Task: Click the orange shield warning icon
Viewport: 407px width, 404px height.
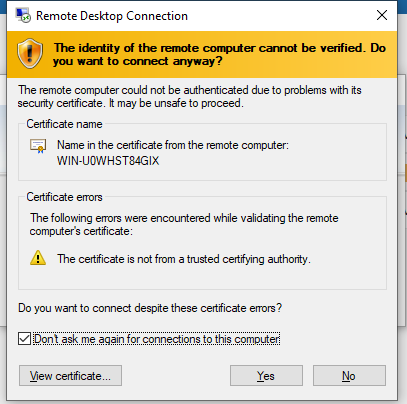Action: coord(30,54)
